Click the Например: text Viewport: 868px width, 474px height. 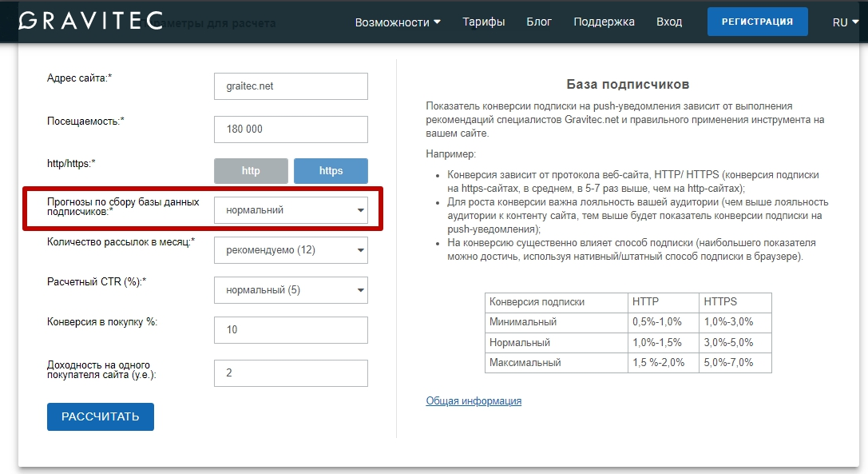450,154
